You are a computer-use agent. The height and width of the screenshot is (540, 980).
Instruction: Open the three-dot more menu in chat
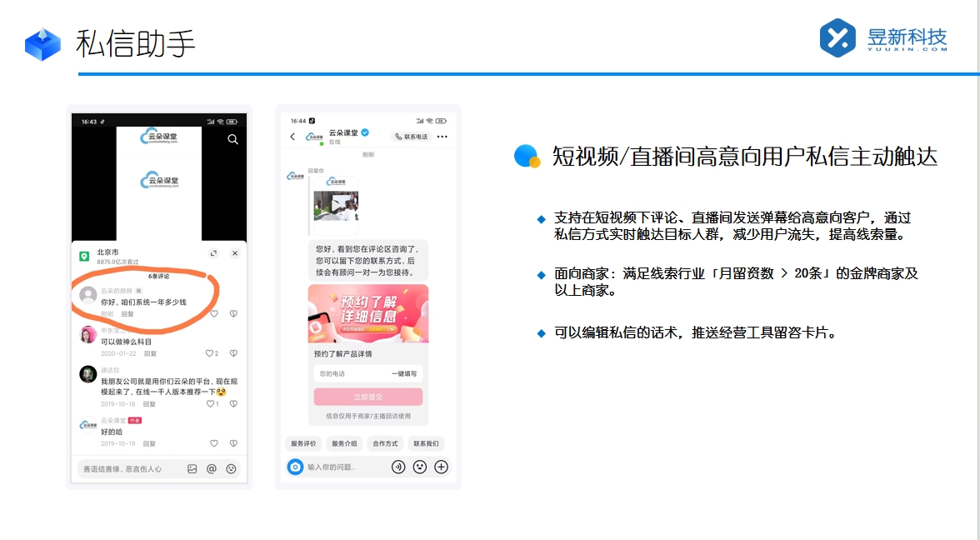point(442,137)
